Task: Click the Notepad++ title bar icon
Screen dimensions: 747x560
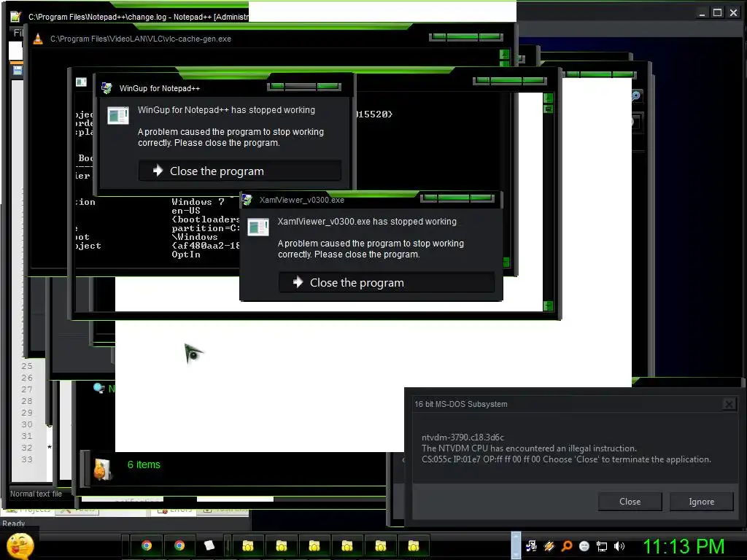Action: [x=16, y=17]
